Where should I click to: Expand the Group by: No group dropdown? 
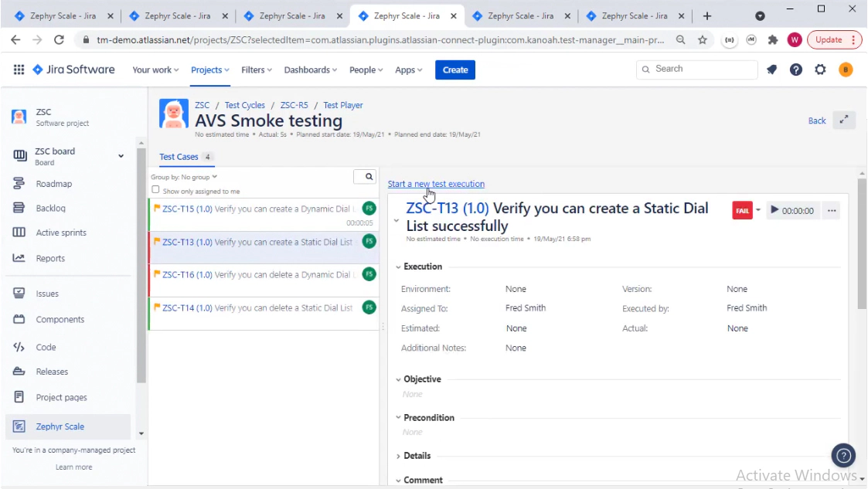[184, 177]
